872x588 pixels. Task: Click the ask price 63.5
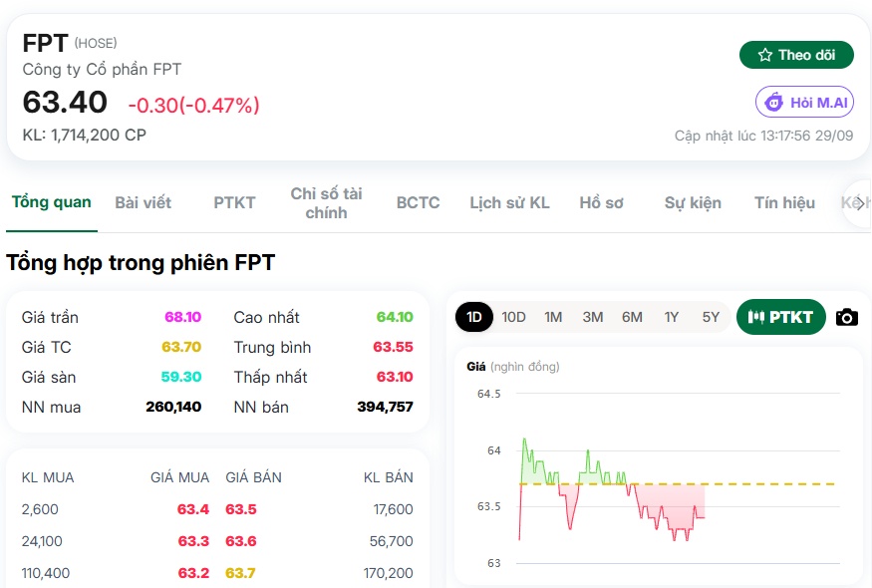pos(241,509)
